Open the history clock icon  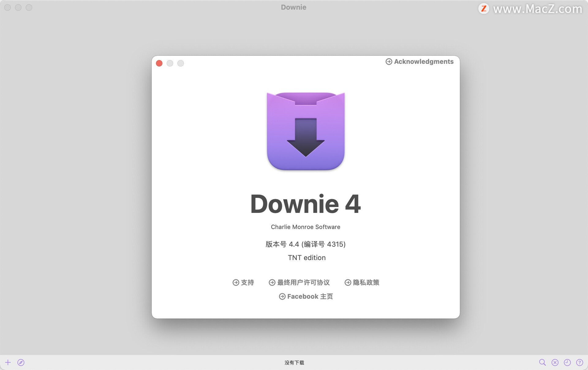coord(567,362)
